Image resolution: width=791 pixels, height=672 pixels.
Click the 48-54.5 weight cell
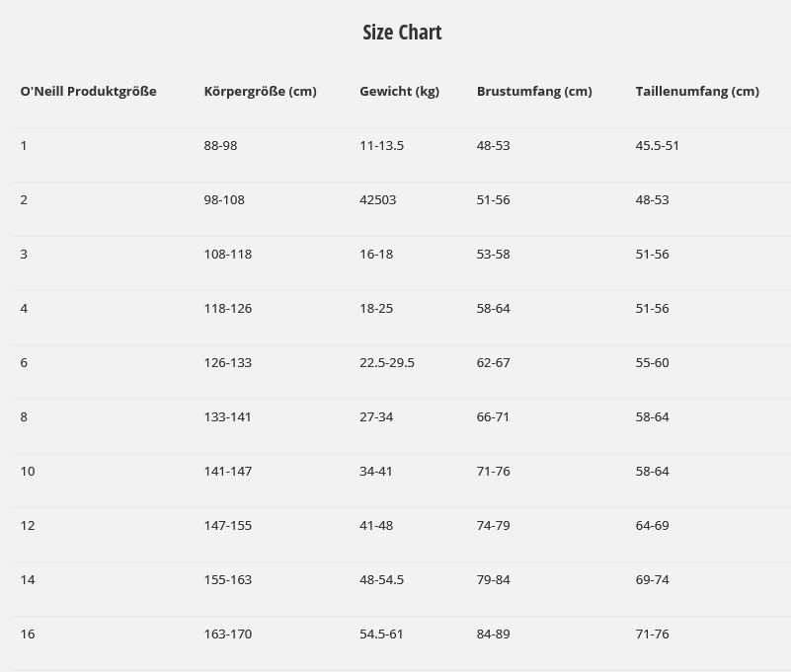(x=381, y=580)
